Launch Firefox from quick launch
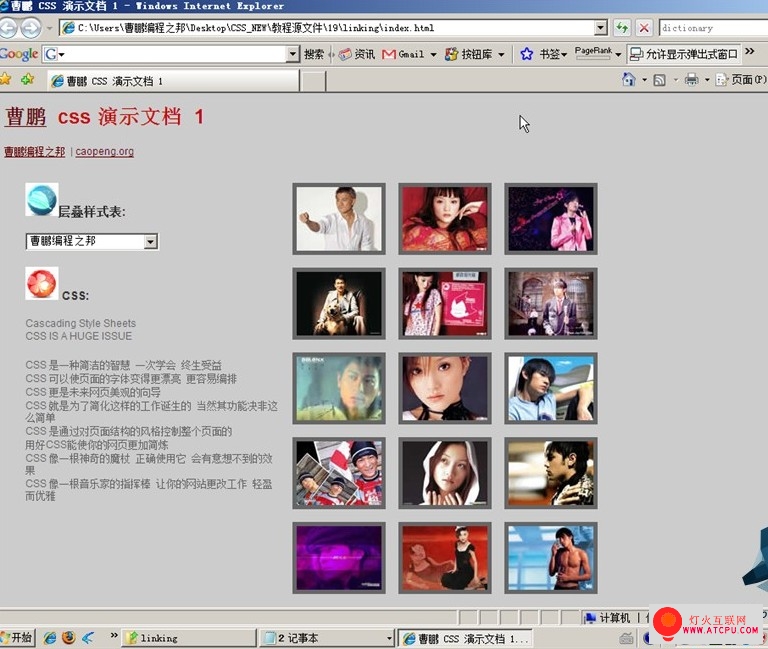This screenshot has width=768, height=649. click(x=69, y=638)
